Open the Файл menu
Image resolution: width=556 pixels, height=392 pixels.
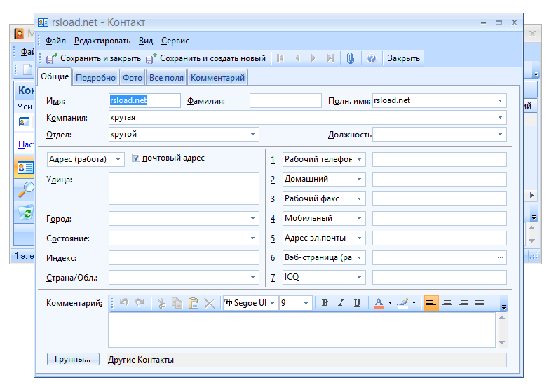[55, 41]
